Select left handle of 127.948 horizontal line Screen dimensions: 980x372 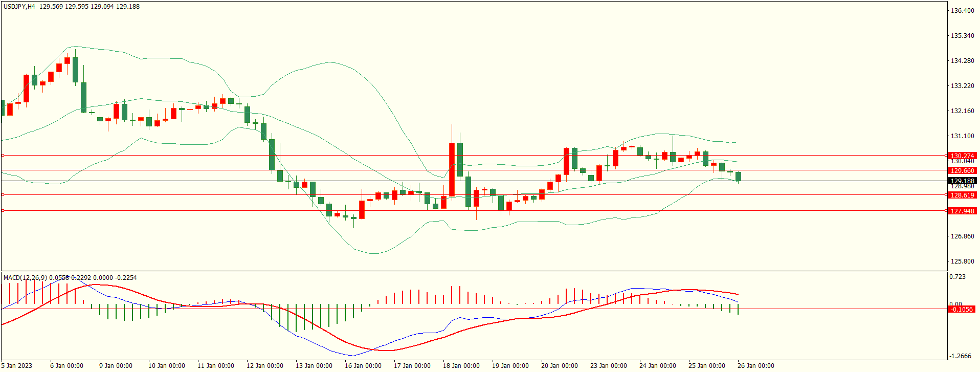click(3, 210)
